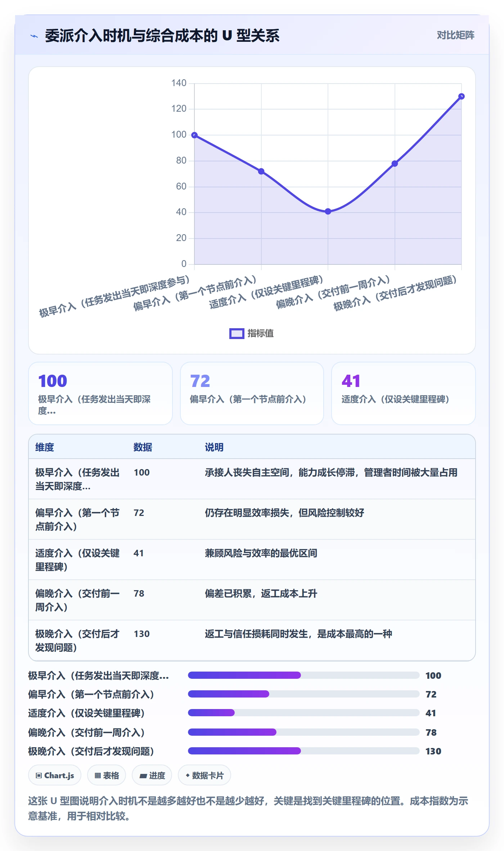The width and height of the screenshot is (504, 851).
Task: Click x-axis label 极晚介入（交付后才发现问题）
Action: [395, 293]
